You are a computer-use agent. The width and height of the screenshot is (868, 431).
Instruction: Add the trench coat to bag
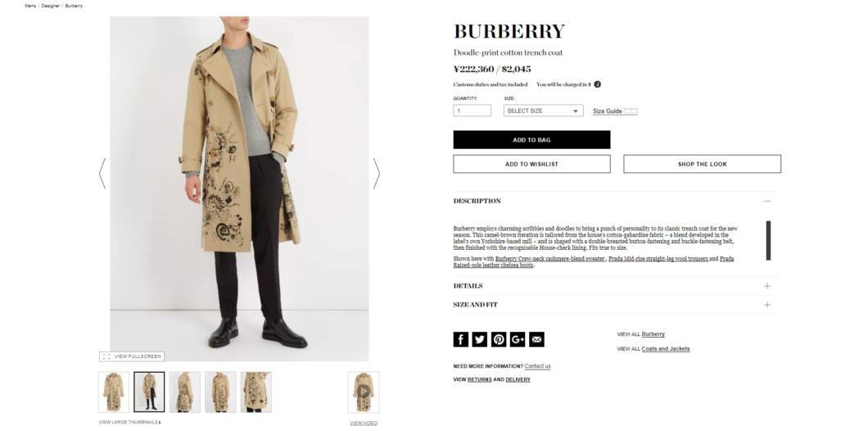tap(531, 139)
